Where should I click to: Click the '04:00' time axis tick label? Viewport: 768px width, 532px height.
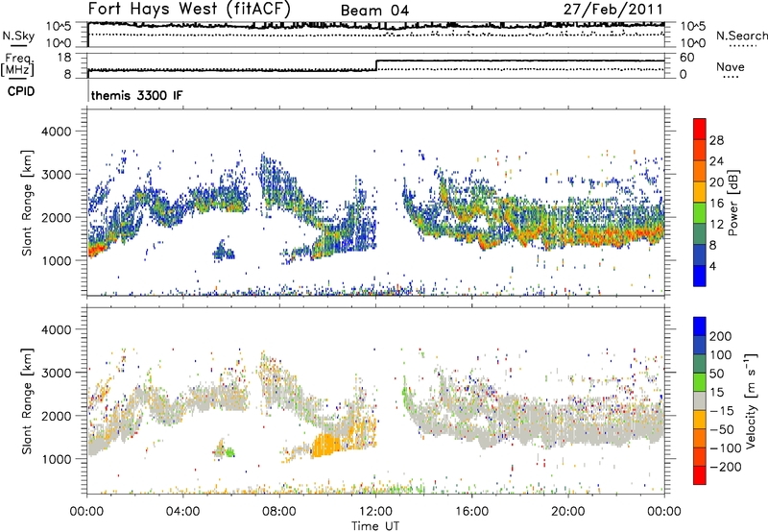tap(182, 512)
